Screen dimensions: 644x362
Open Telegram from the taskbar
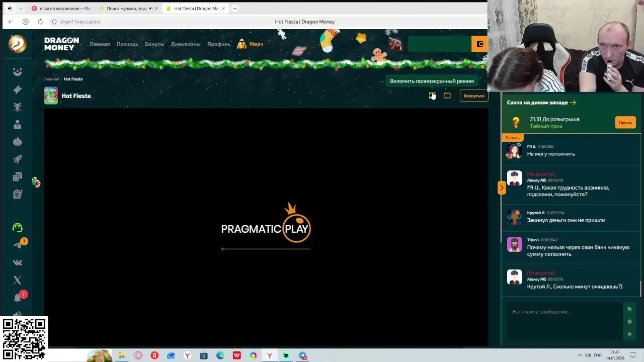[302, 355]
